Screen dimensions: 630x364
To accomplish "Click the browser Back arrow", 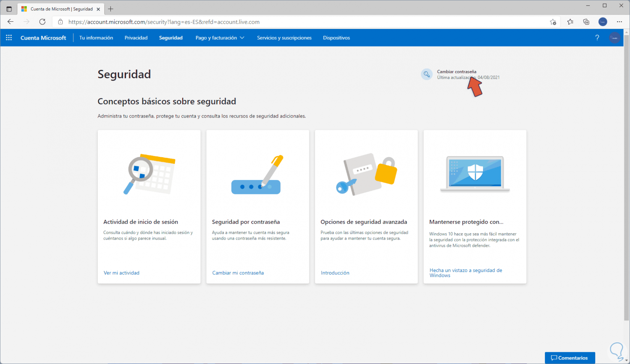I will pos(11,22).
